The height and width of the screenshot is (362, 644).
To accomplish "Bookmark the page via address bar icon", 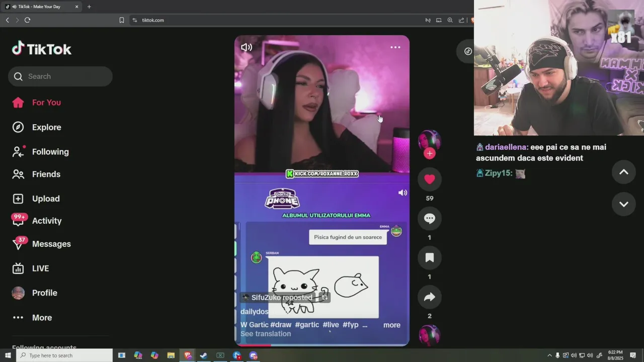I will click(x=122, y=20).
